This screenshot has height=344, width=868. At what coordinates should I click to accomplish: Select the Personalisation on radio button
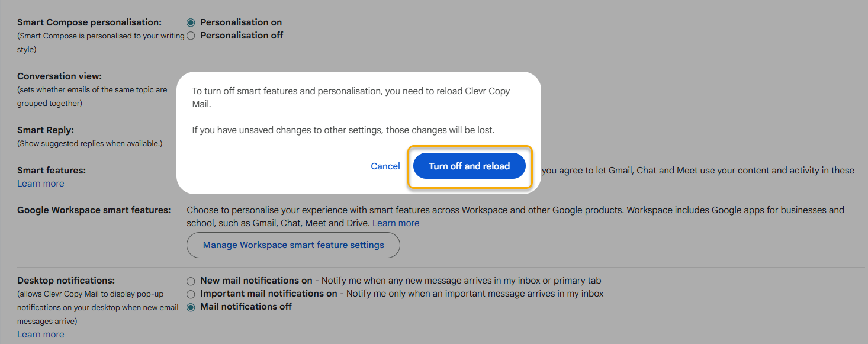191,22
